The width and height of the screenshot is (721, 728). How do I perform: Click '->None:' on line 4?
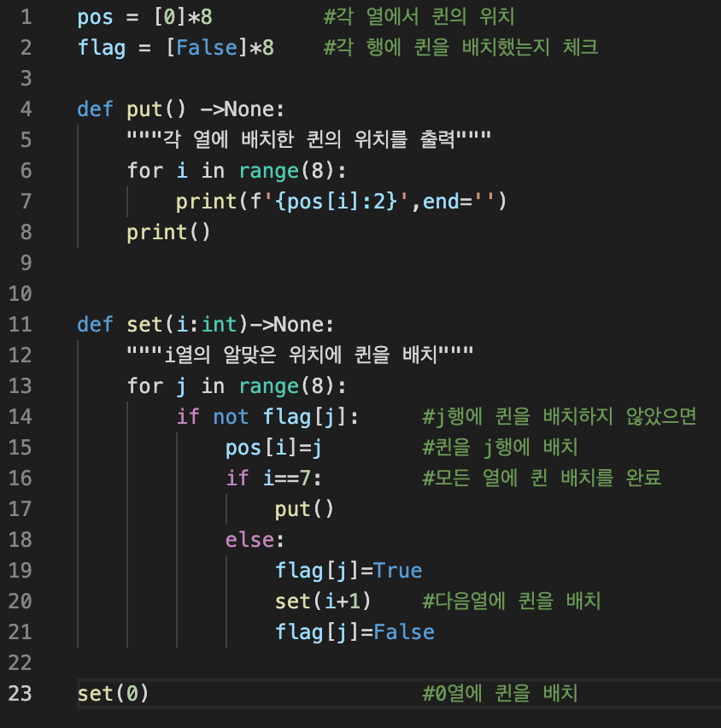point(242,109)
